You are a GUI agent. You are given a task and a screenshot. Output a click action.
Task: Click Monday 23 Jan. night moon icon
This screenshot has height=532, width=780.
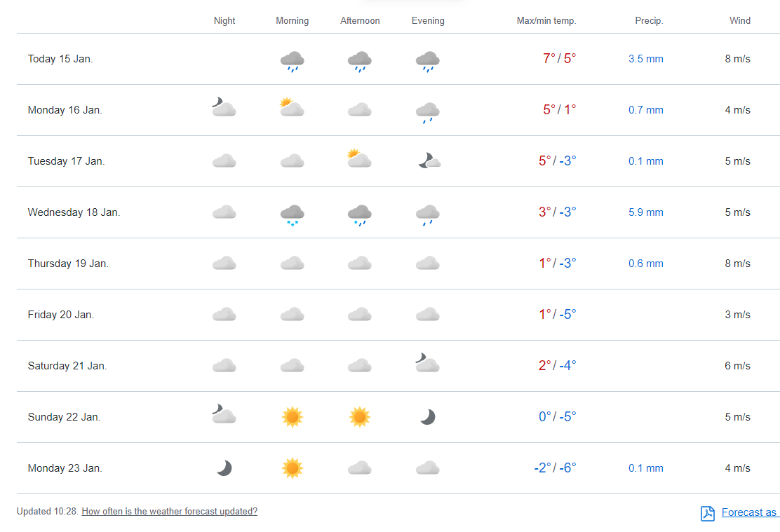[224, 468]
